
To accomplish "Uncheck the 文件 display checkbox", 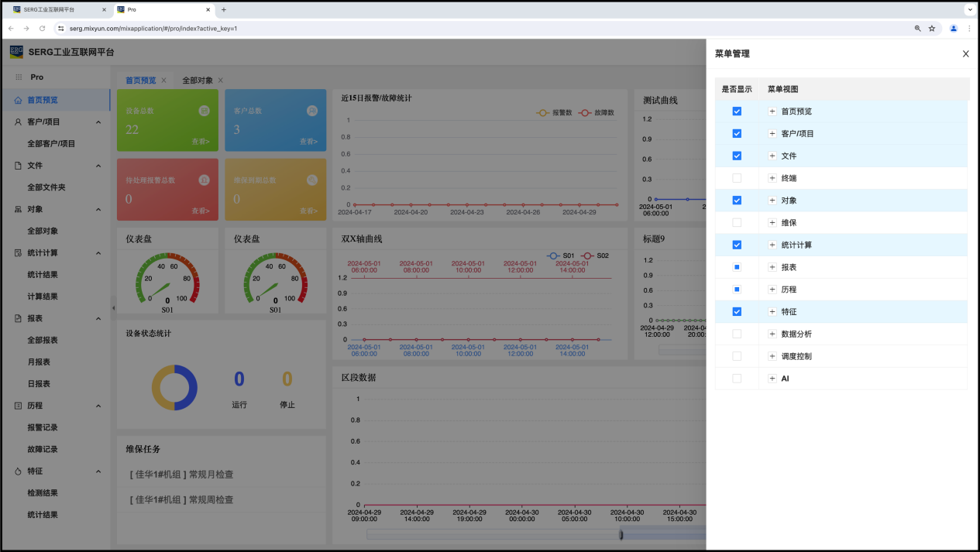I will [x=737, y=156].
